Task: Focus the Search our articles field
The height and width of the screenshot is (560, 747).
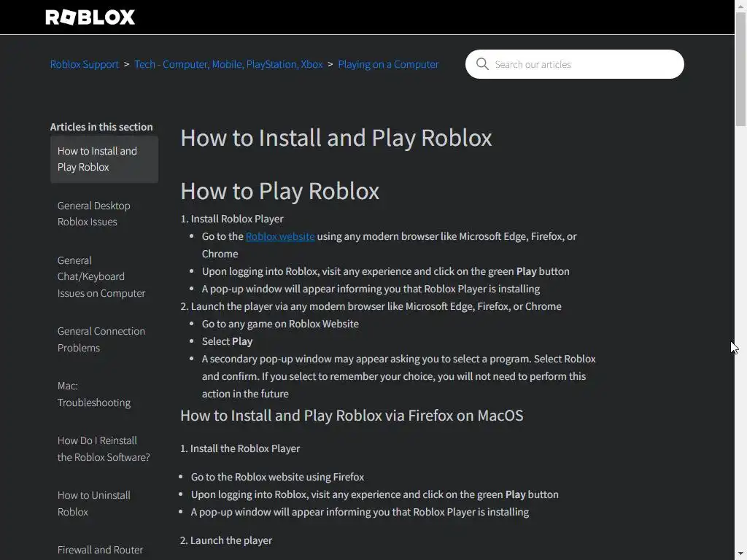Action: [x=574, y=64]
